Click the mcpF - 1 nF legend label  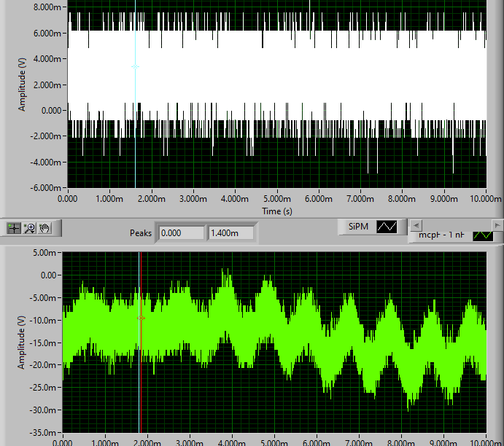443,235
